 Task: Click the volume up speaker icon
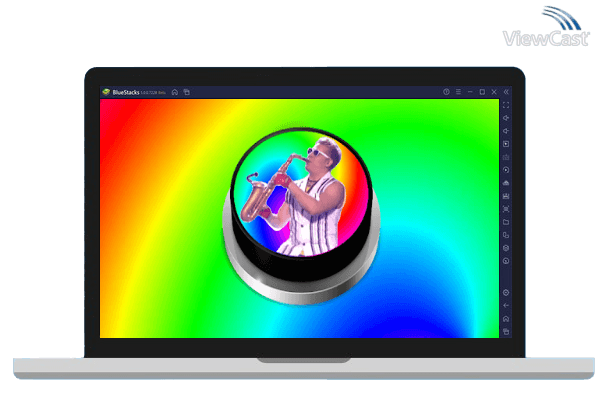(506, 118)
